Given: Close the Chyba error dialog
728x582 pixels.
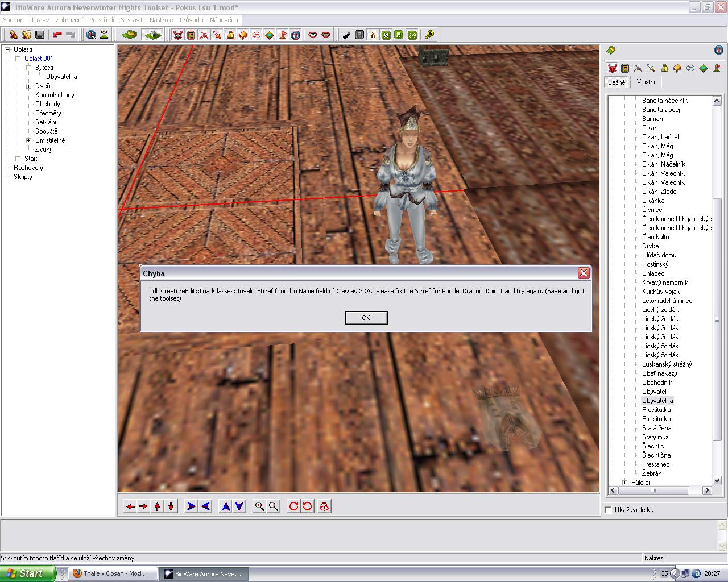Looking at the screenshot, I should 584,273.
